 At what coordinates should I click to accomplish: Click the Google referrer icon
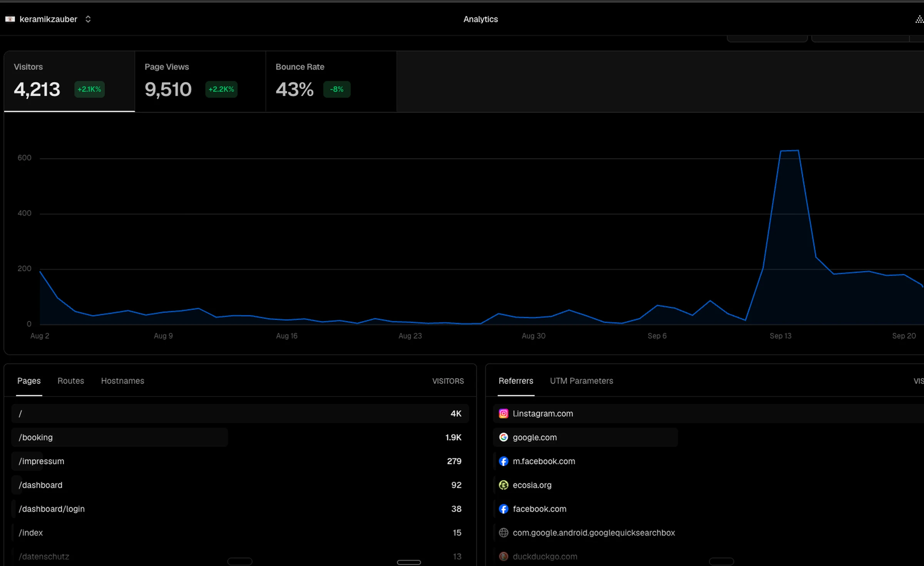504,437
